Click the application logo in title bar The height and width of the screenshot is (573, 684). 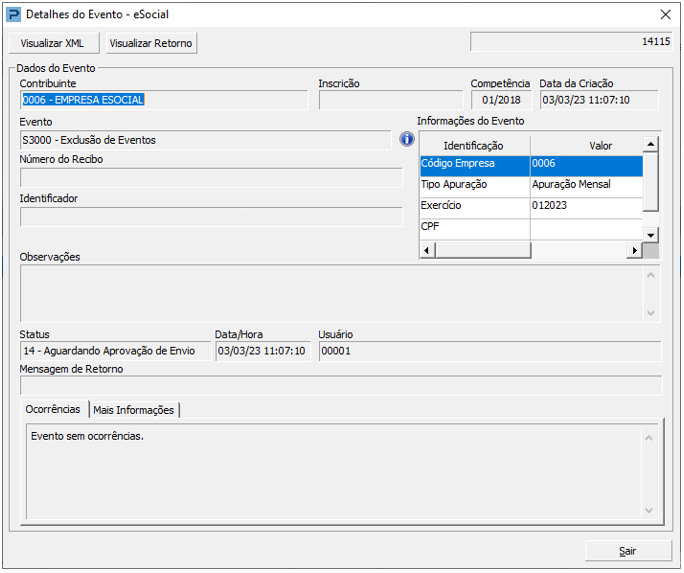[13, 15]
